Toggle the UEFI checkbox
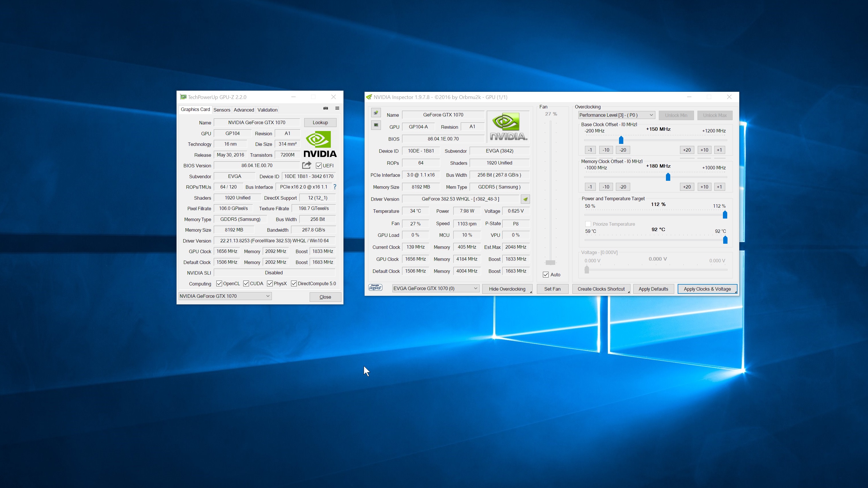 coord(319,165)
